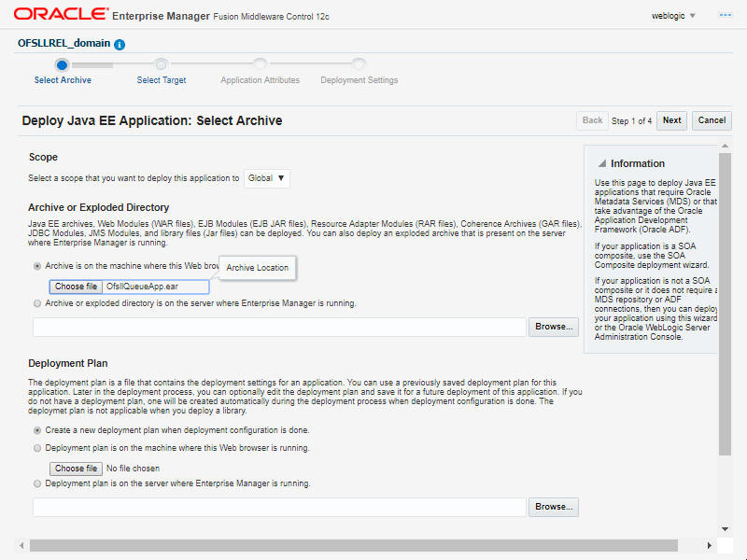Go to the Select Target step

161,80
